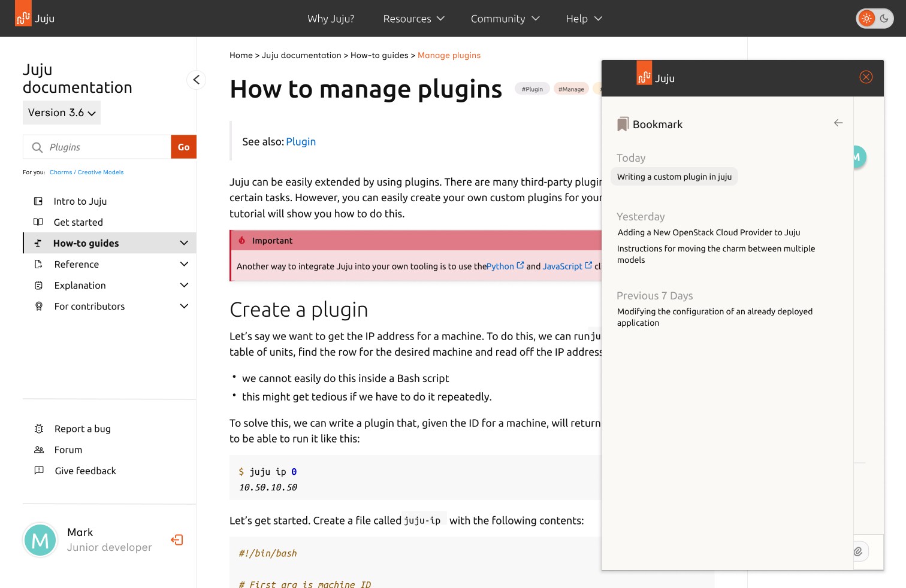Image resolution: width=906 pixels, height=588 pixels.
Task: Open the Intro to Juju section
Action: (x=80, y=201)
